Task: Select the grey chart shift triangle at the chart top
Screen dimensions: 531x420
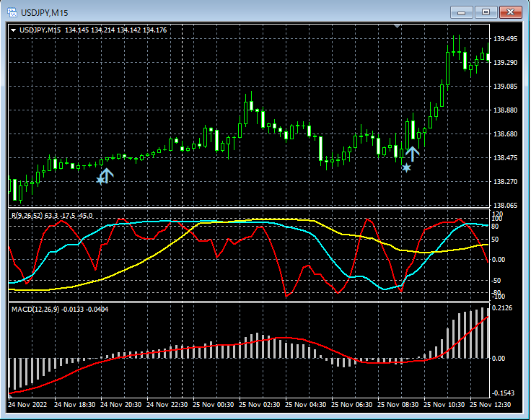Action: (x=398, y=26)
